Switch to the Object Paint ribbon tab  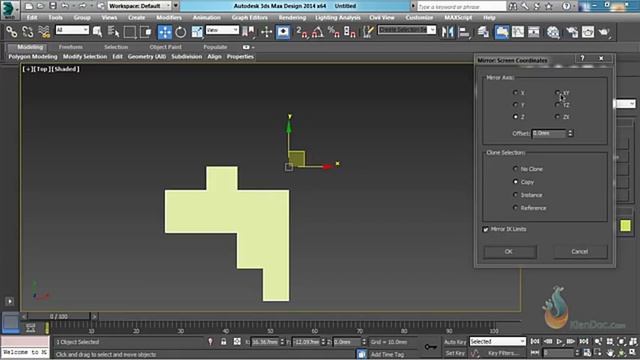165,47
